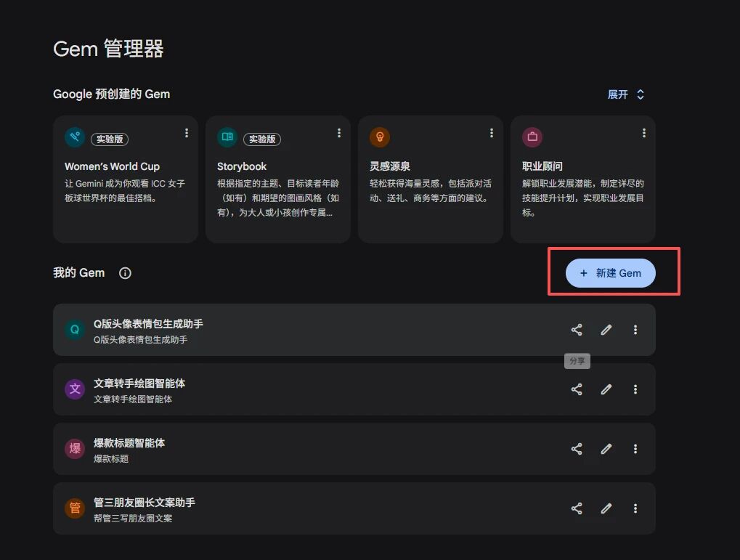740x560 pixels.
Task: Share the 爆款标题智能体 gem
Action: pos(577,449)
